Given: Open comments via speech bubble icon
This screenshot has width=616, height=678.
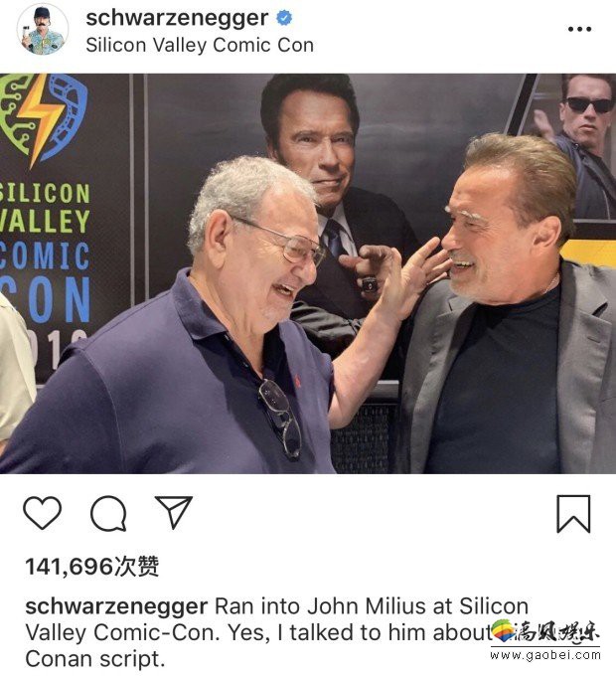Looking at the screenshot, I should click(108, 513).
